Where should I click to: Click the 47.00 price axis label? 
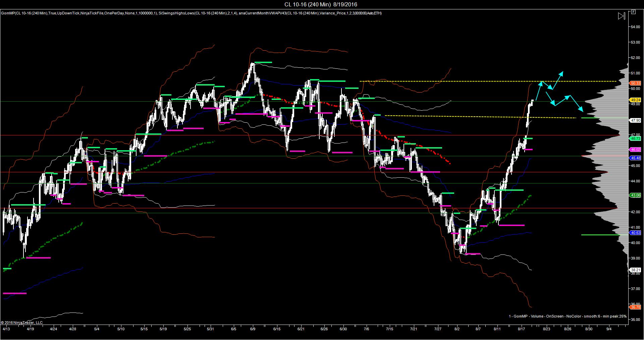click(x=636, y=134)
